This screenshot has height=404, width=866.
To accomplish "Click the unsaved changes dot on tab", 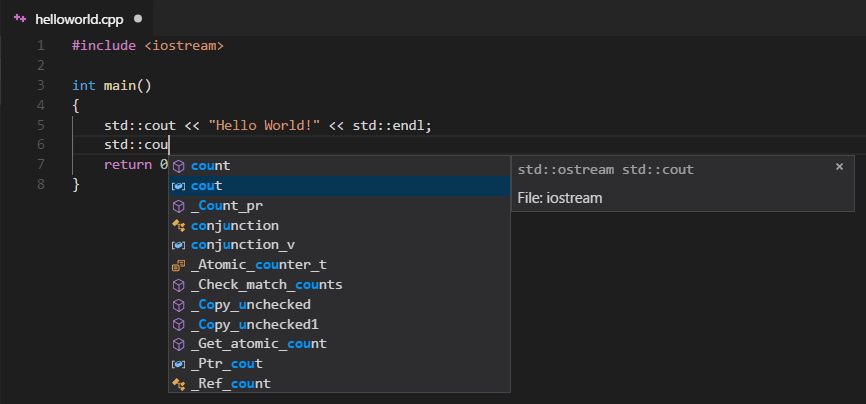I will coord(137,19).
